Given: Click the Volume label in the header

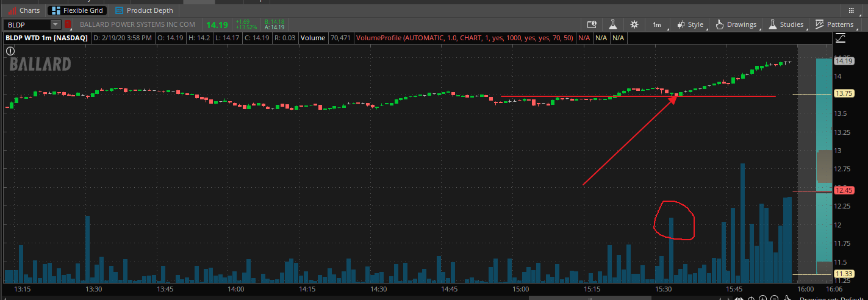Looking at the screenshot, I should (312, 38).
